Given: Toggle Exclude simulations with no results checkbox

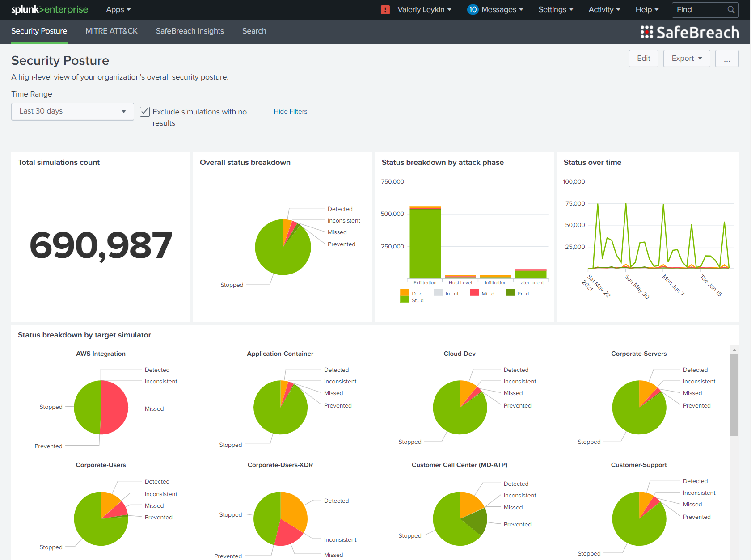Looking at the screenshot, I should (x=145, y=111).
